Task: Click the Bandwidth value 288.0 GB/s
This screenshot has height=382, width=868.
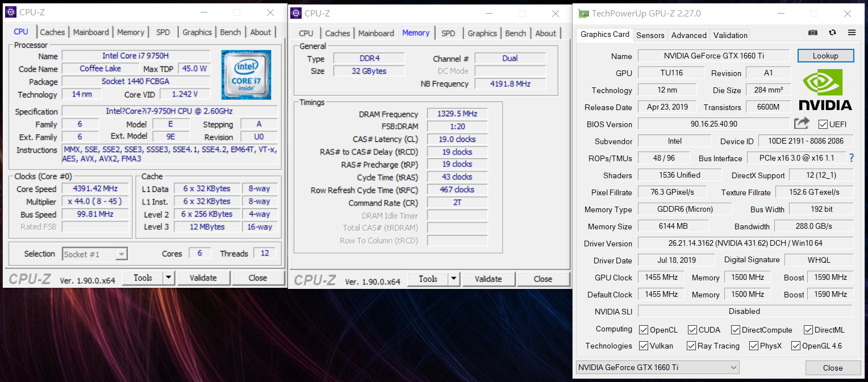Action: 813,226
